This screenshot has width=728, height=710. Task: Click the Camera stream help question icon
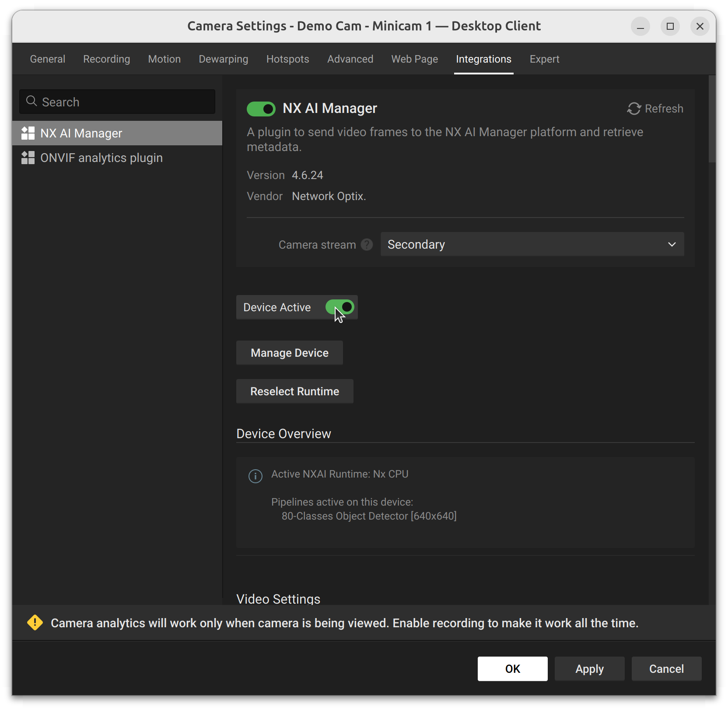pyautogui.click(x=367, y=245)
